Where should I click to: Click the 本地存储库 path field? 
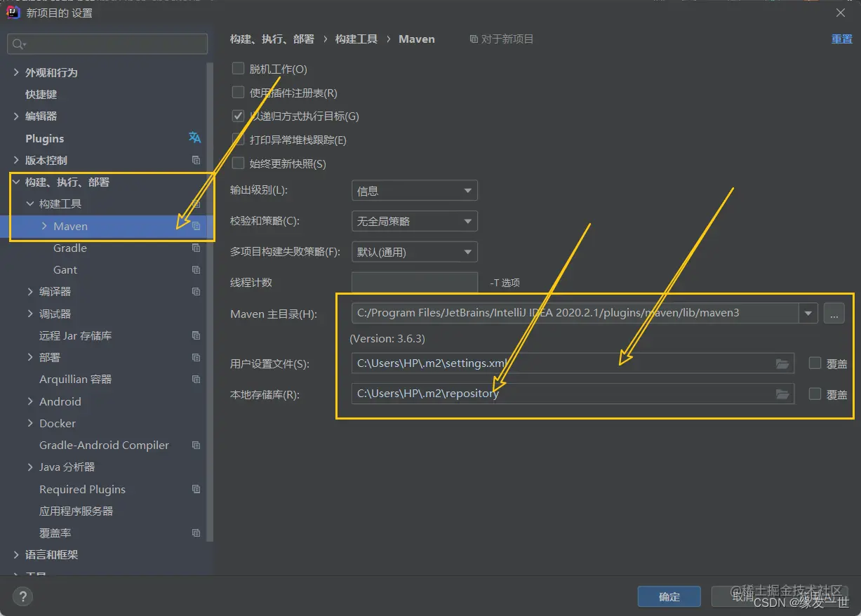[573, 394]
